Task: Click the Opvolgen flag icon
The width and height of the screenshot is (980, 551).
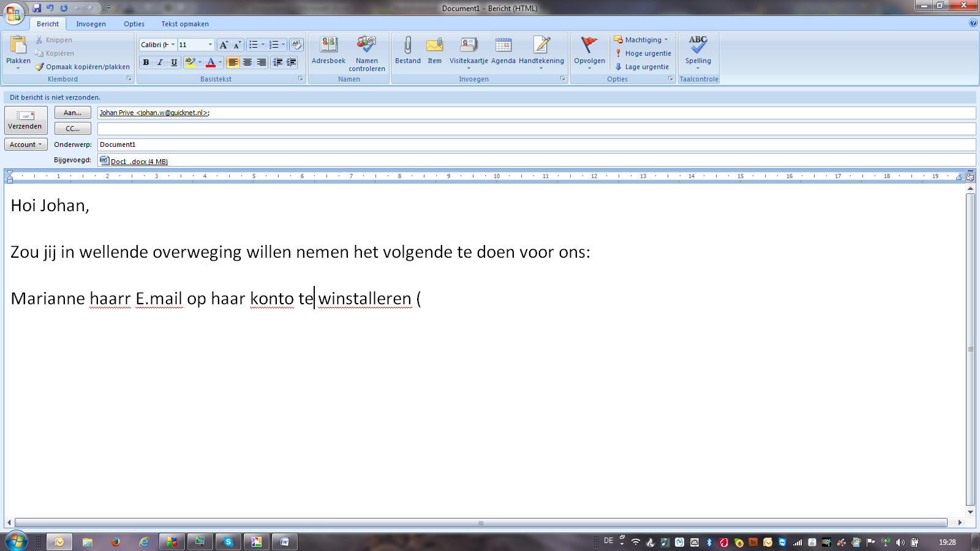Action: (589, 45)
